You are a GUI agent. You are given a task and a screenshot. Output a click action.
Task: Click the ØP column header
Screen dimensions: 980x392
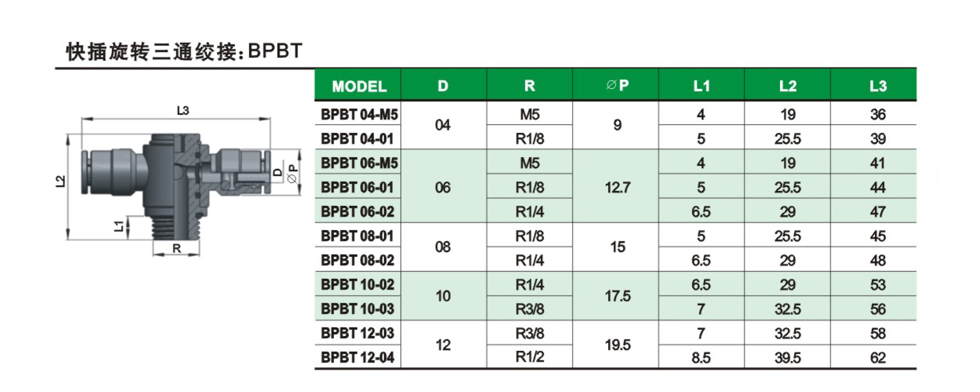617,85
